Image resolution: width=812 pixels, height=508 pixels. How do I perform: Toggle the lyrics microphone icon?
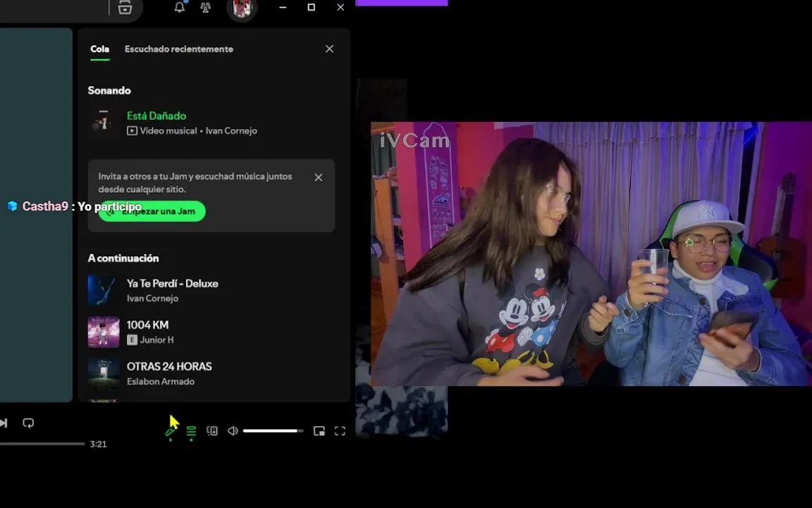pos(171,431)
